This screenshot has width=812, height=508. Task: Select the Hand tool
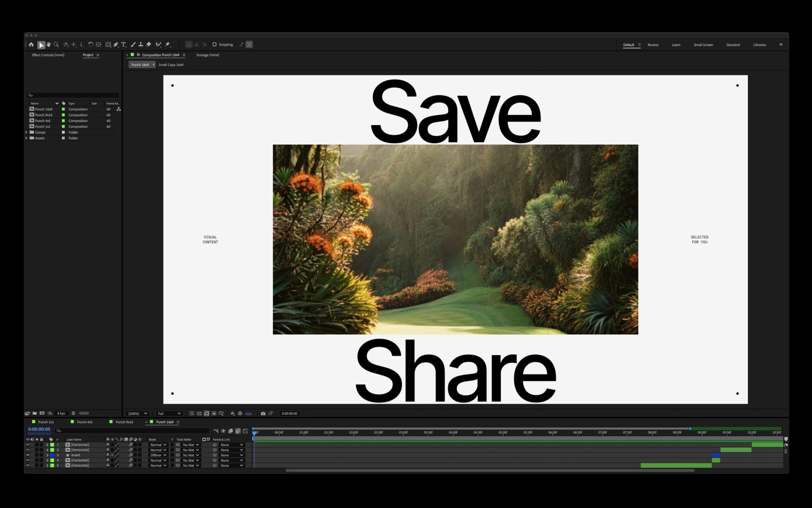[x=49, y=45]
